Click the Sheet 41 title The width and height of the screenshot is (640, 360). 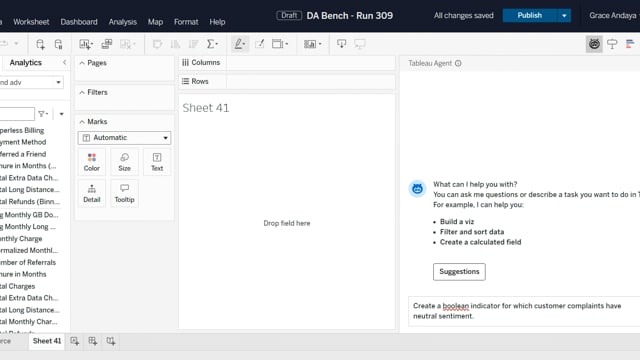206,108
